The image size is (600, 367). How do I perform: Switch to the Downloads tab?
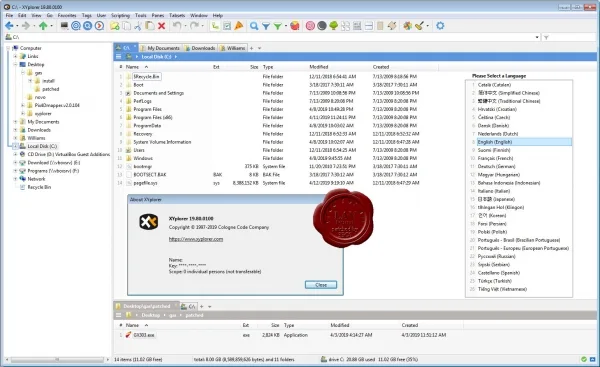click(200, 48)
